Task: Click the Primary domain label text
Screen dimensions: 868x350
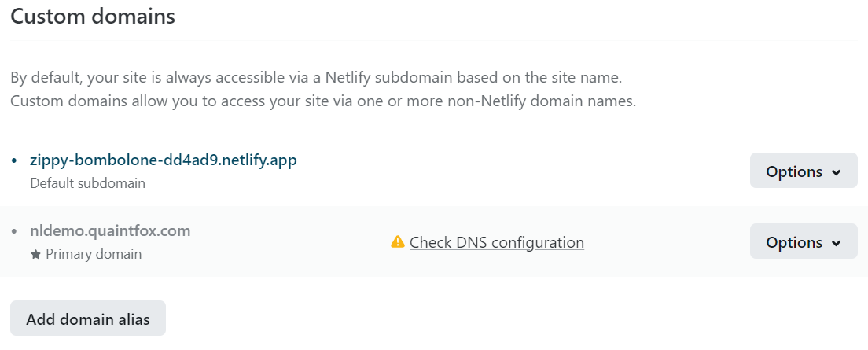Action: (94, 254)
